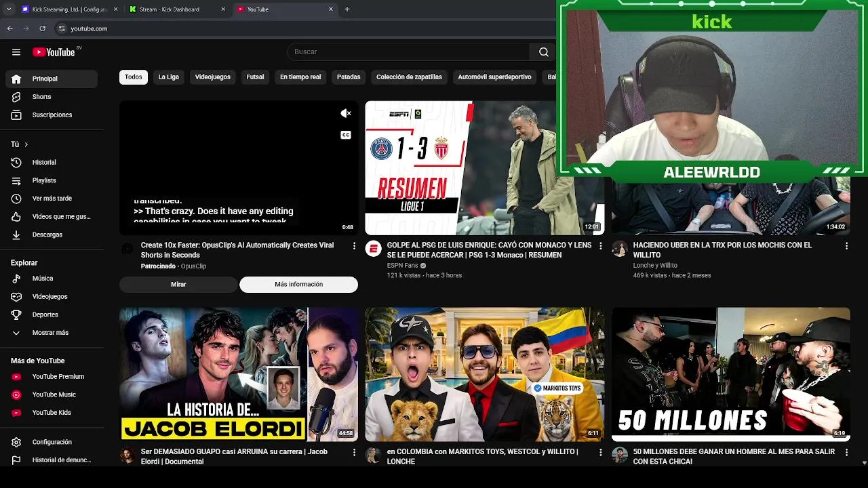Click the Más información button
Screen dimensions: 868x488
tap(298, 285)
